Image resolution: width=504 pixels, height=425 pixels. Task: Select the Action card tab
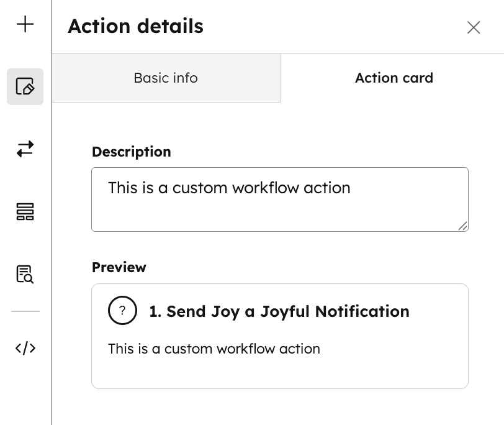click(x=394, y=78)
